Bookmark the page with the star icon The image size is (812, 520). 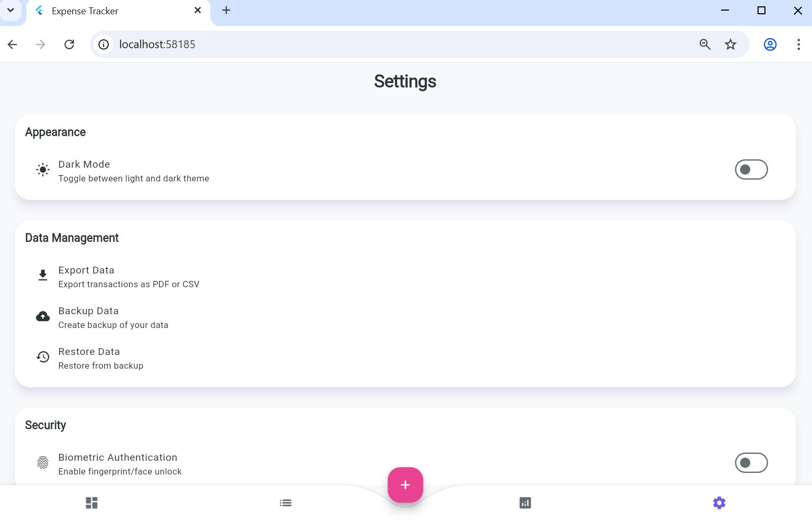pyautogui.click(x=731, y=44)
